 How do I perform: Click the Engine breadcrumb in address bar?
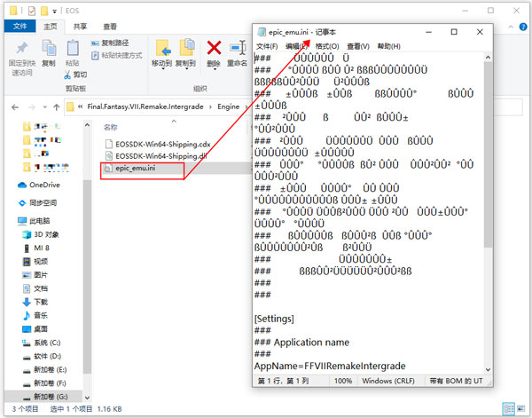229,106
